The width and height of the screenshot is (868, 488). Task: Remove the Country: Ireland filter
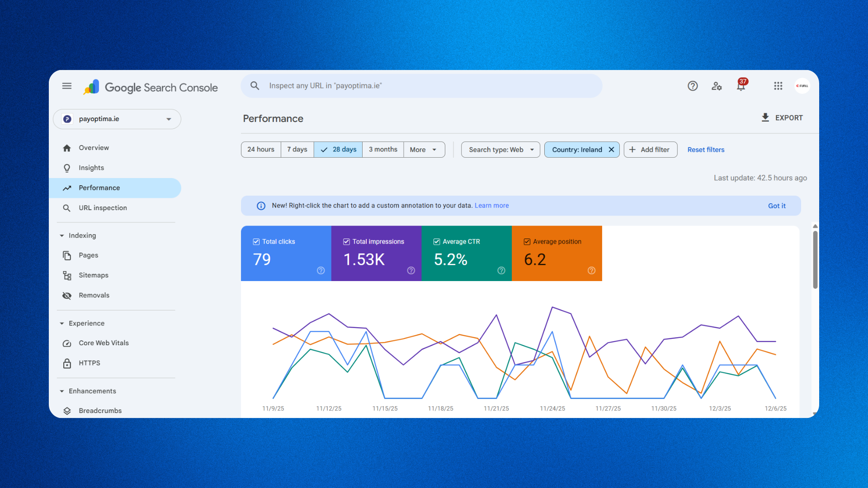[611, 150]
